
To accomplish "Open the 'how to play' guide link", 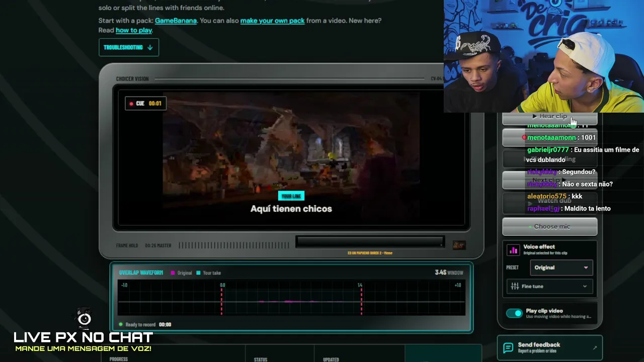I will coord(134,30).
